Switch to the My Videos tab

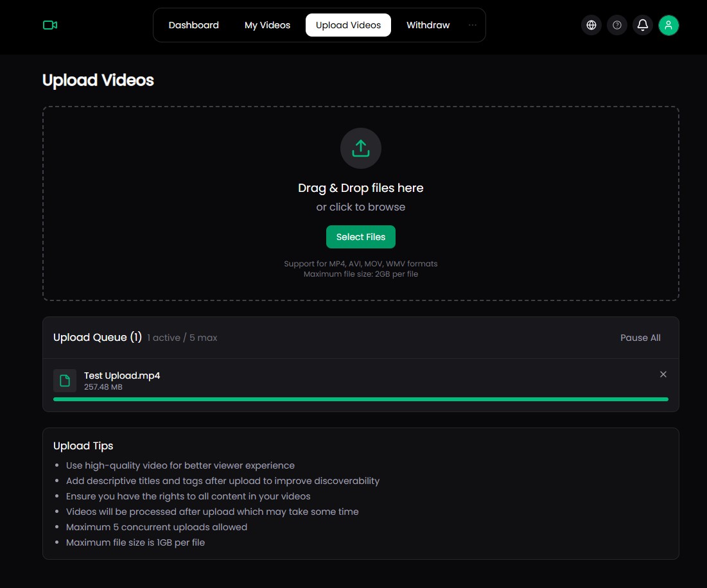coord(267,25)
